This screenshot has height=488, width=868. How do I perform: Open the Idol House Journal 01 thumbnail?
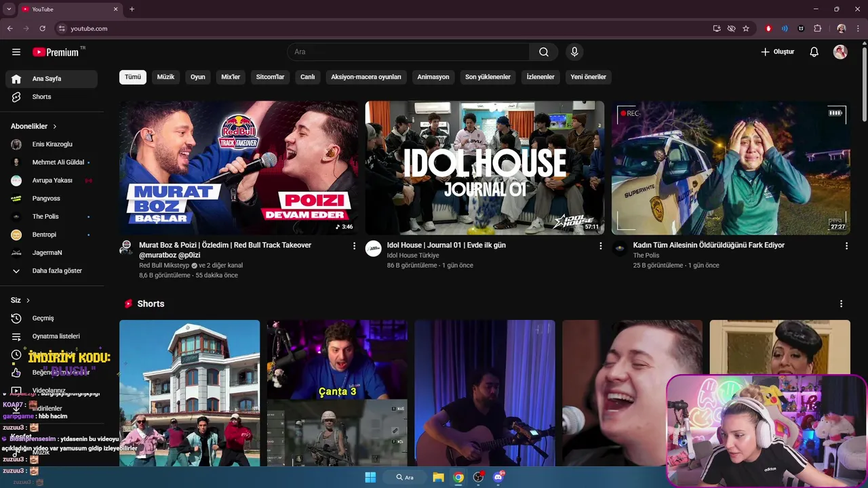(485, 168)
